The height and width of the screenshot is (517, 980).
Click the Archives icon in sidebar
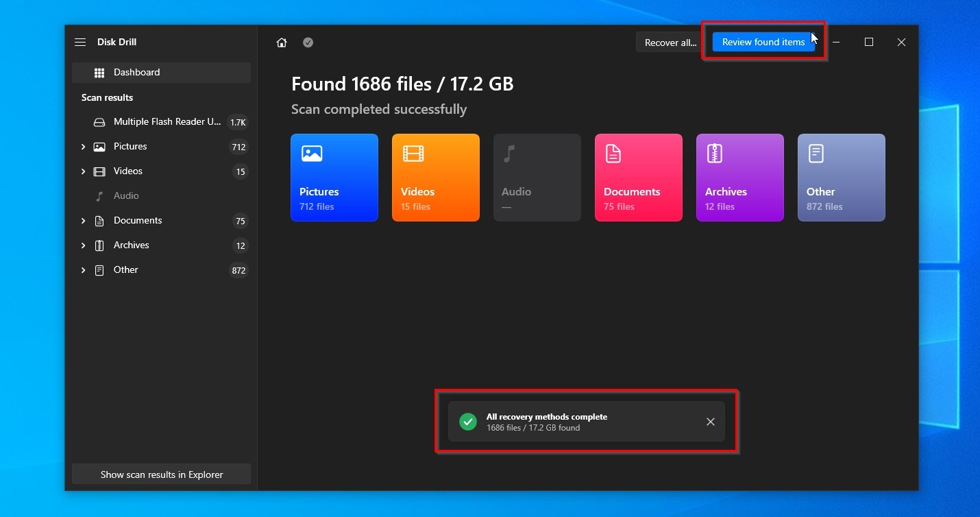pos(99,245)
